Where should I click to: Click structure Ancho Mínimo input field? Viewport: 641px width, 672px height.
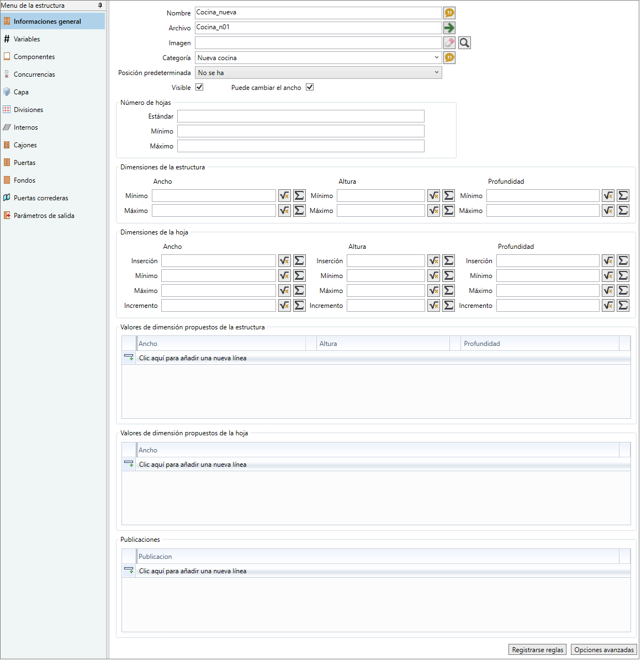[214, 195]
